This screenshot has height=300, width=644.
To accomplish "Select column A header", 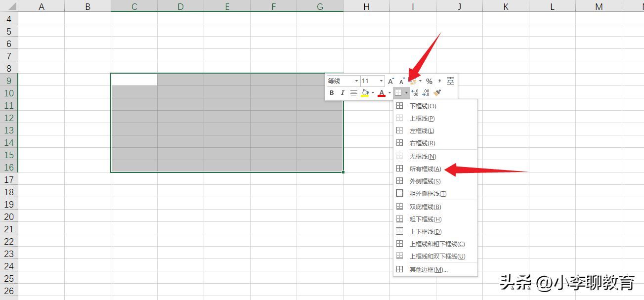I will 41,6.
